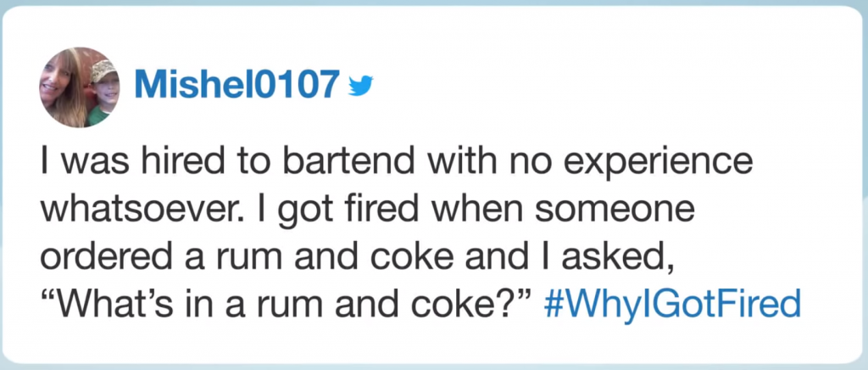Open the Mishel0107 profile picture
The height and width of the screenshot is (370, 868).
click(x=80, y=87)
